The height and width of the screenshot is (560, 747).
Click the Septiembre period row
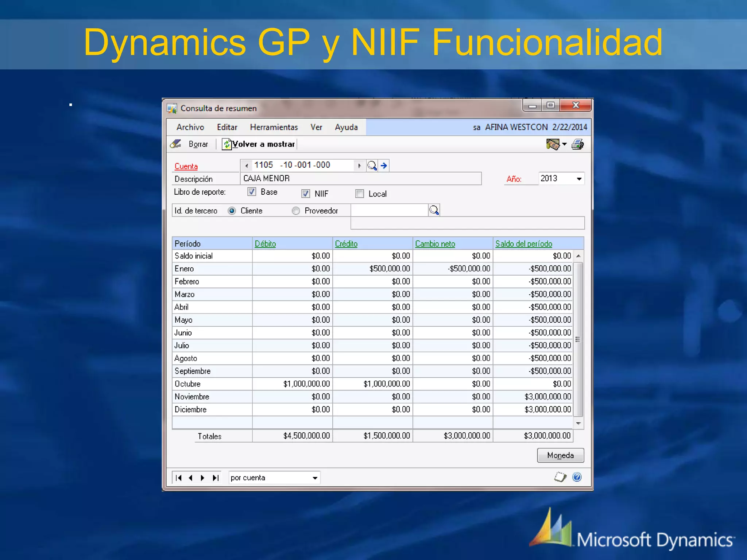[x=372, y=371]
